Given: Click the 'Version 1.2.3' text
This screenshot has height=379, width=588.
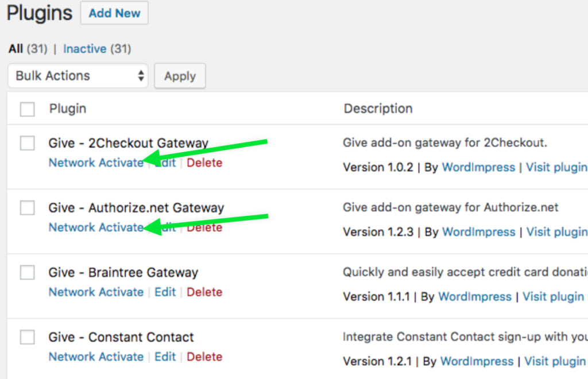Looking at the screenshot, I should 378,232.
